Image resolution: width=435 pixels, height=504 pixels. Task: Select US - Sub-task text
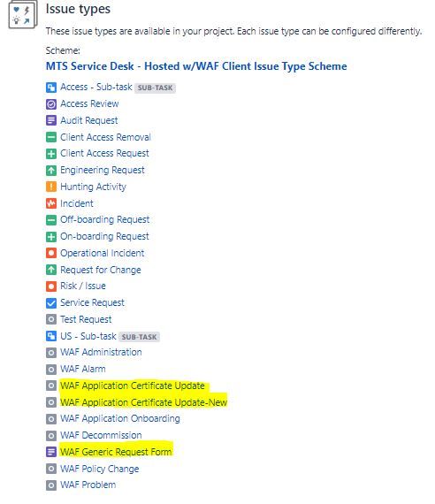point(88,336)
